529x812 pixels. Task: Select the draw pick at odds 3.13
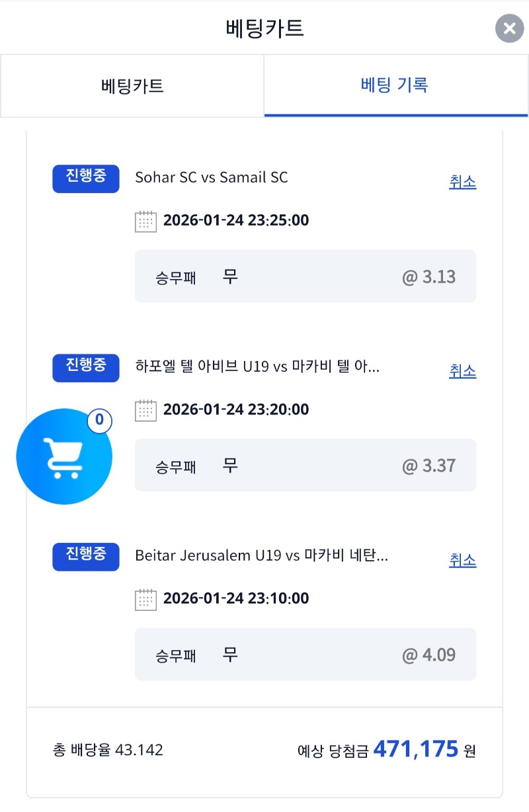tap(305, 276)
